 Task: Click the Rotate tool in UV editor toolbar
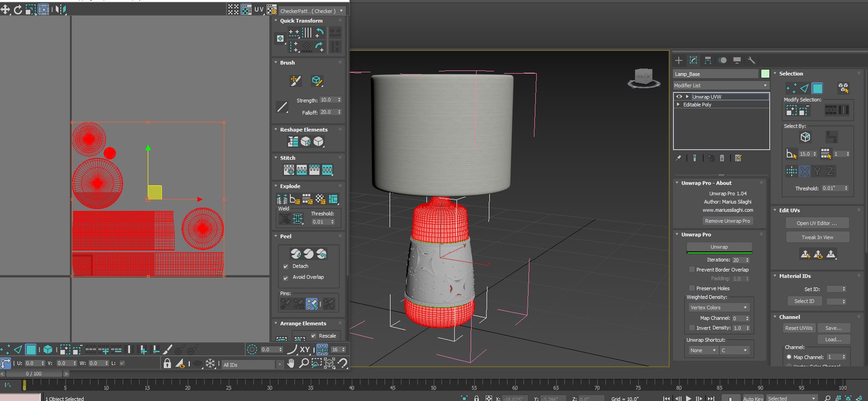coord(18,9)
